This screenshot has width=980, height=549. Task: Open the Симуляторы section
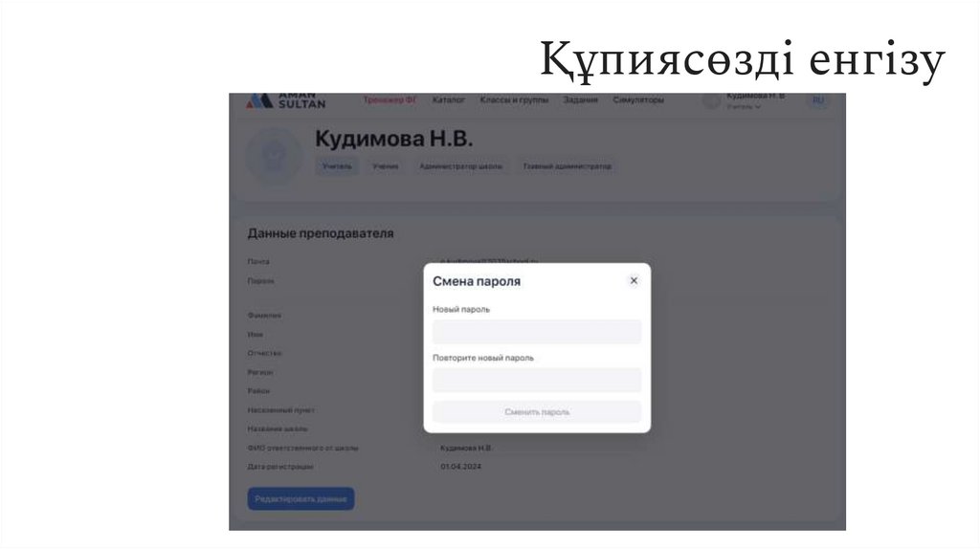[638, 99]
